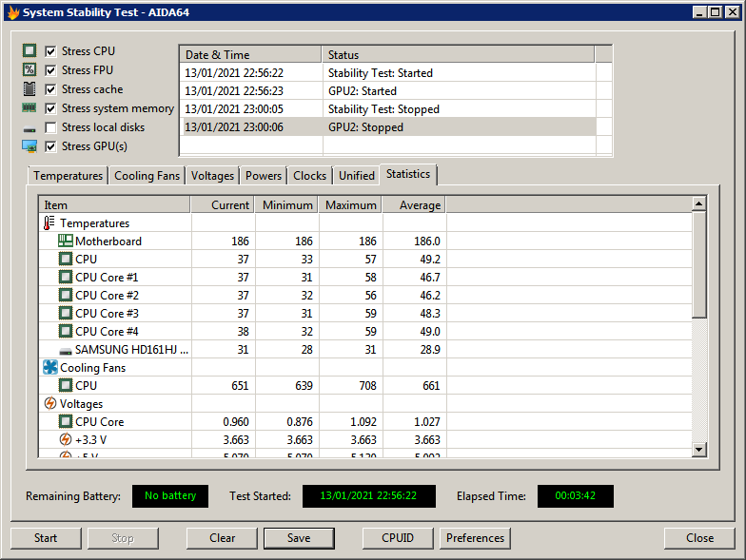Open the CPUID panel button
Screen dimensions: 746x560
[x=398, y=538]
